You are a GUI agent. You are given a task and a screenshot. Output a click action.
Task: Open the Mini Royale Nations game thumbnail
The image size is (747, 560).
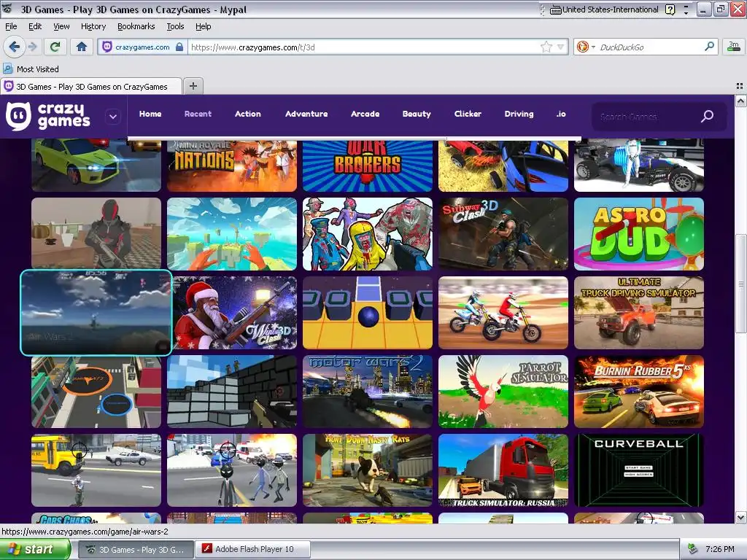232,165
